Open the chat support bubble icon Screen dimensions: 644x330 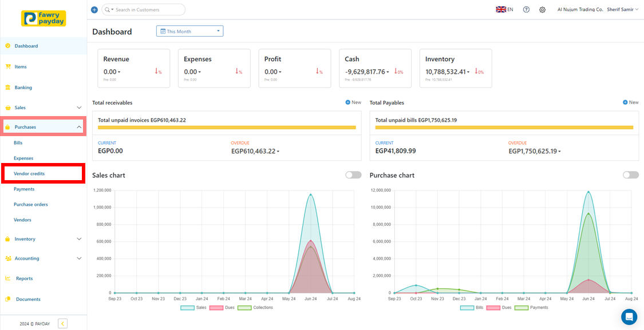point(629,317)
